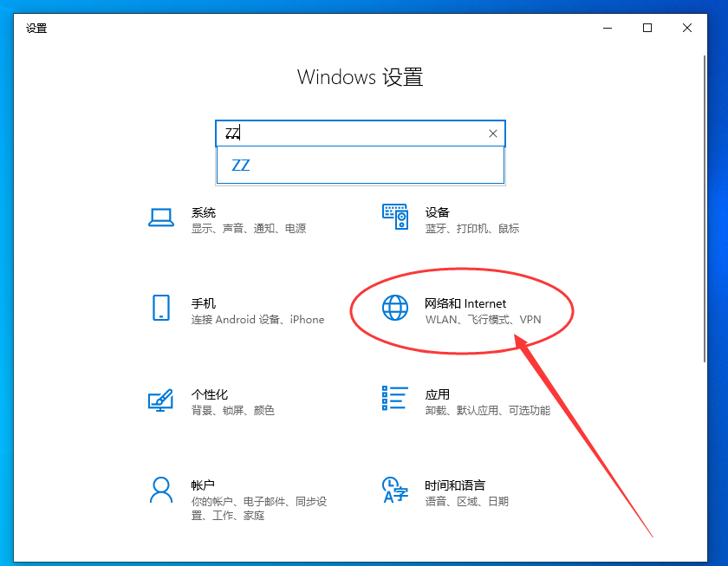
Task: Open 设备 settings label
Action: (x=438, y=212)
